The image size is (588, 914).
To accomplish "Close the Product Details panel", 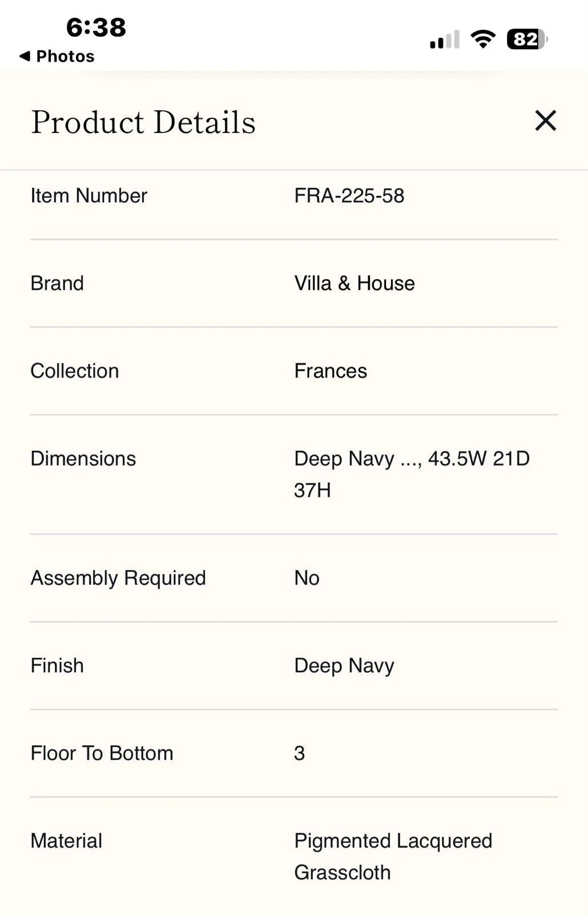I will point(545,121).
